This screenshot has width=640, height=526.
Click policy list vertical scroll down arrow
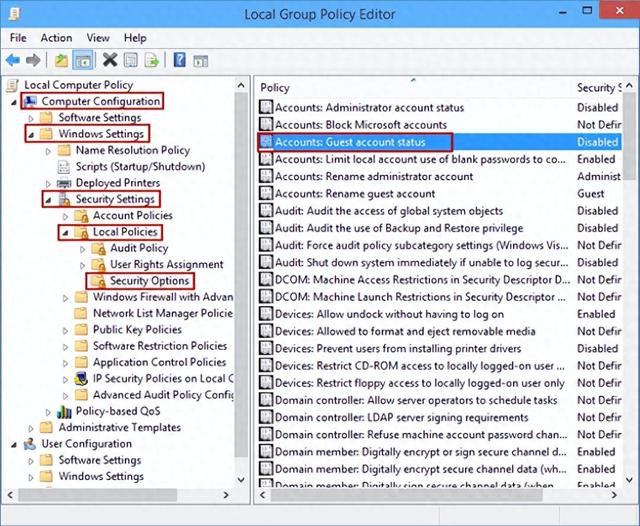point(630,480)
